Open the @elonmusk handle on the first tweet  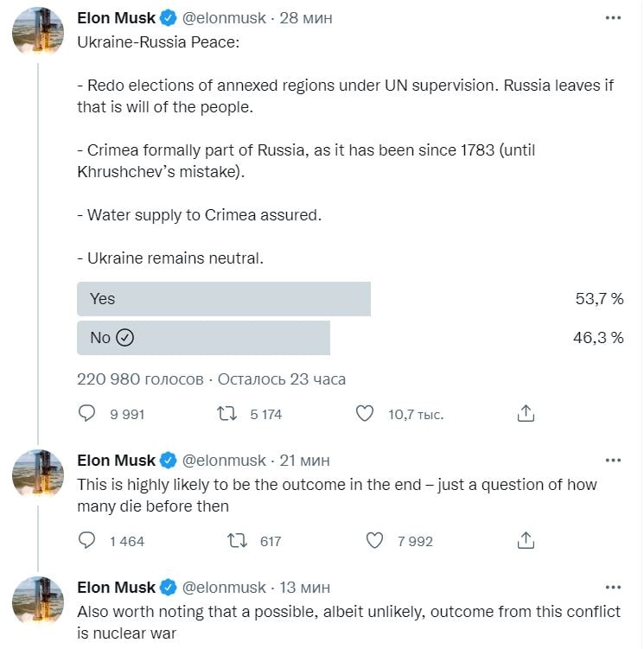click(x=225, y=18)
